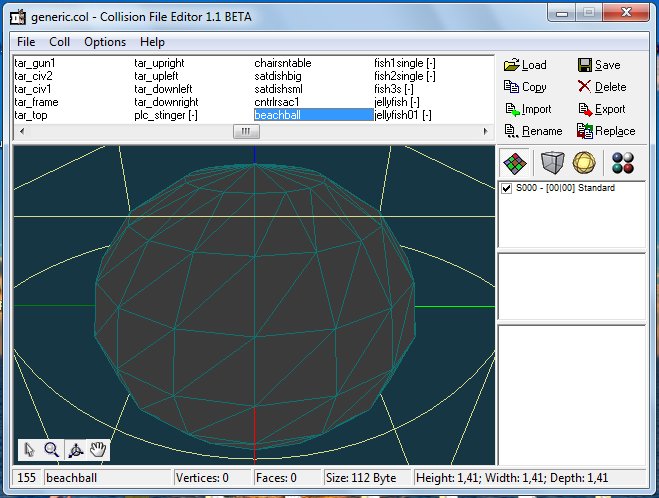Screen dimensions: 659x498
Task: Select tar_upleft in the list
Action: click(x=156, y=76)
